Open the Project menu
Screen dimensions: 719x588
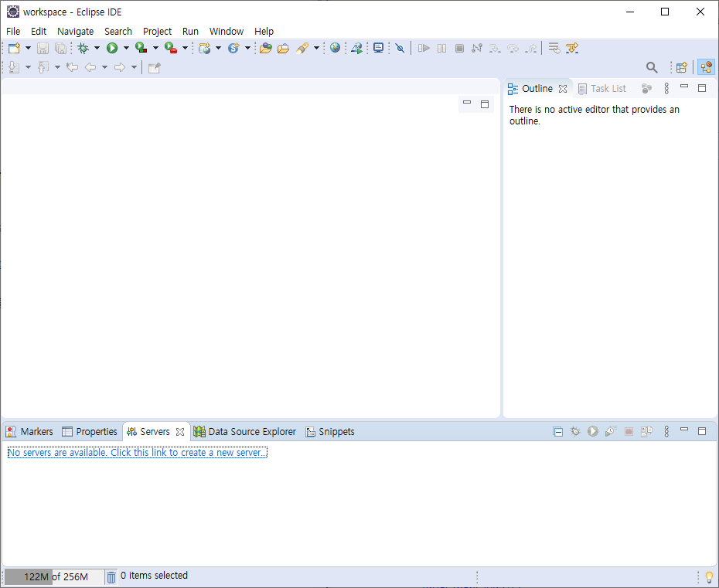coord(157,31)
